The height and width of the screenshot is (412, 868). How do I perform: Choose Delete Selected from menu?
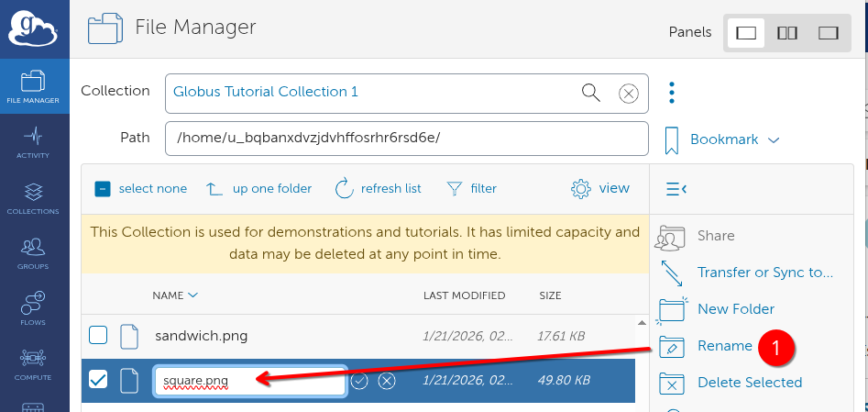pos(749,383)
